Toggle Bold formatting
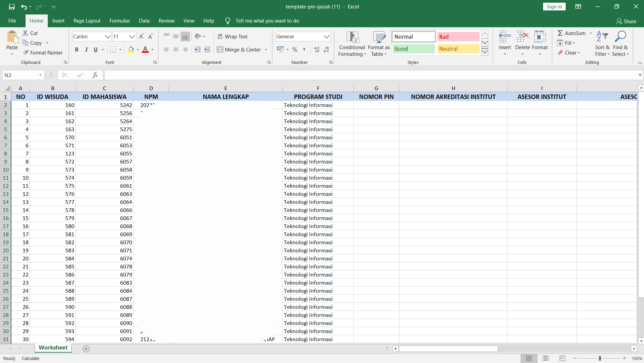Screen dimensions: 644x363 (77, 49)
